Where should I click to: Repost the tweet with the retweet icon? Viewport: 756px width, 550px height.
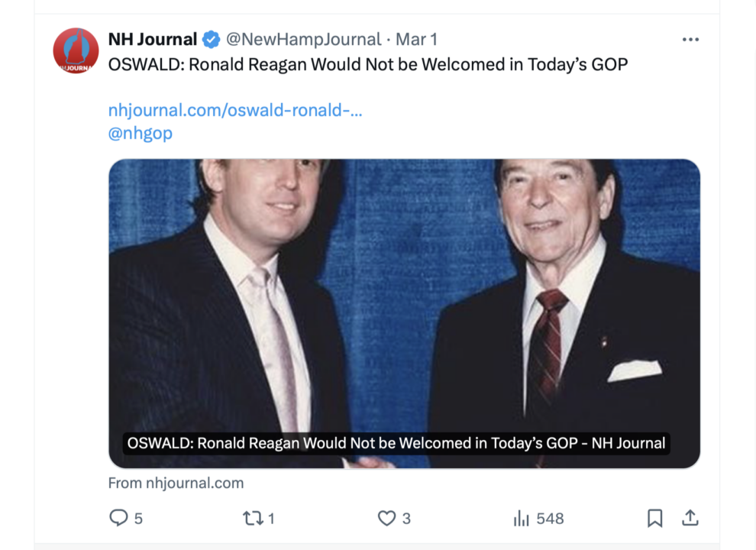pyautogui.click(x=252, y=518)
